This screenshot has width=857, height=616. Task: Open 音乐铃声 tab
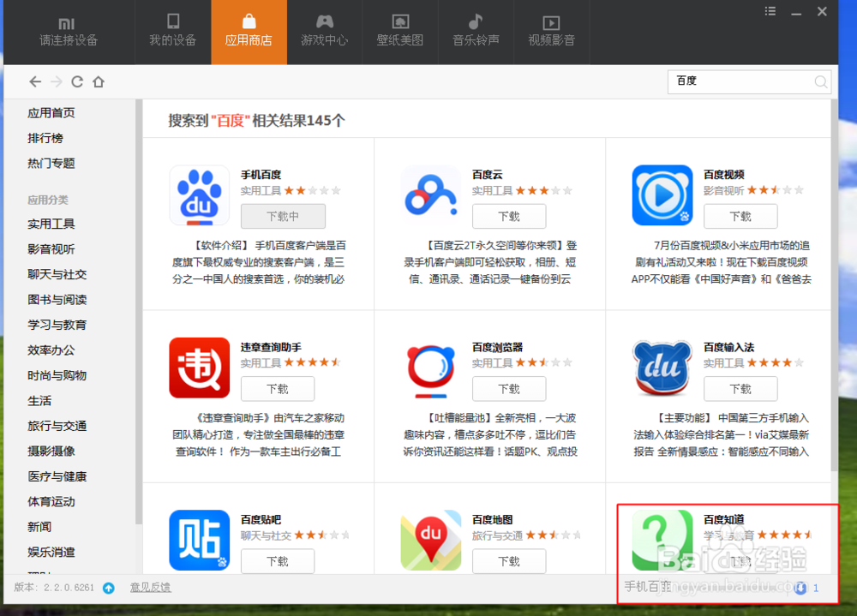[476, 33]
